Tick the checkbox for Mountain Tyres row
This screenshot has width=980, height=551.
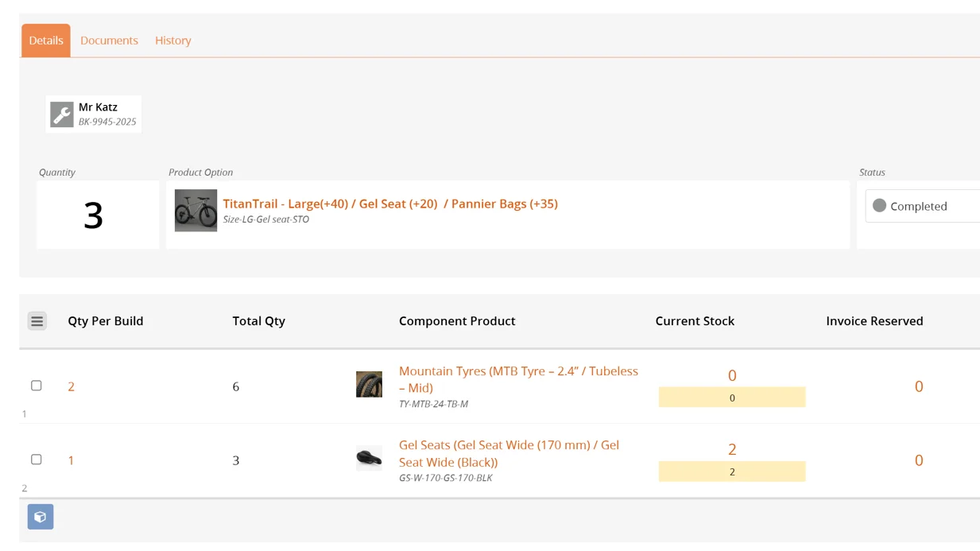pyautogui.click(x=37, y=386)
